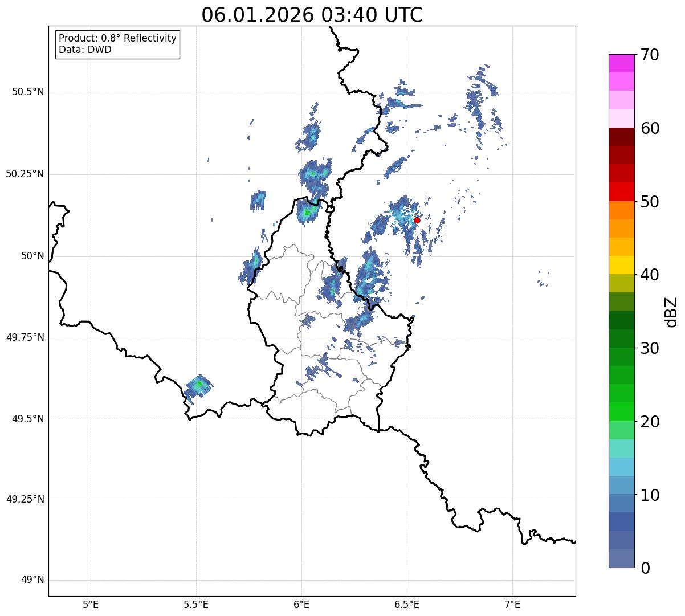The height and width of the screenshot is (616, 685).
Task: Click the 49.5°N latitude label
Action: pos(28,419)
